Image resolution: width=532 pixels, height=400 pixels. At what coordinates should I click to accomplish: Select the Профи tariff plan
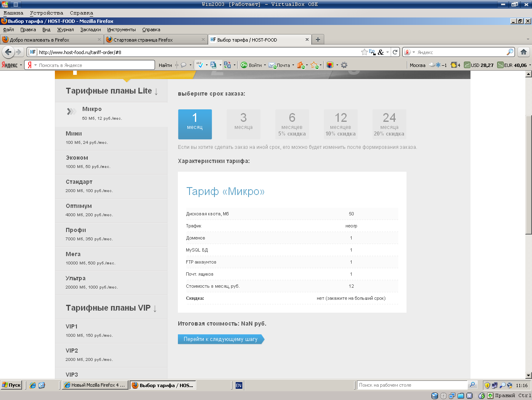(x=111, y=234)
